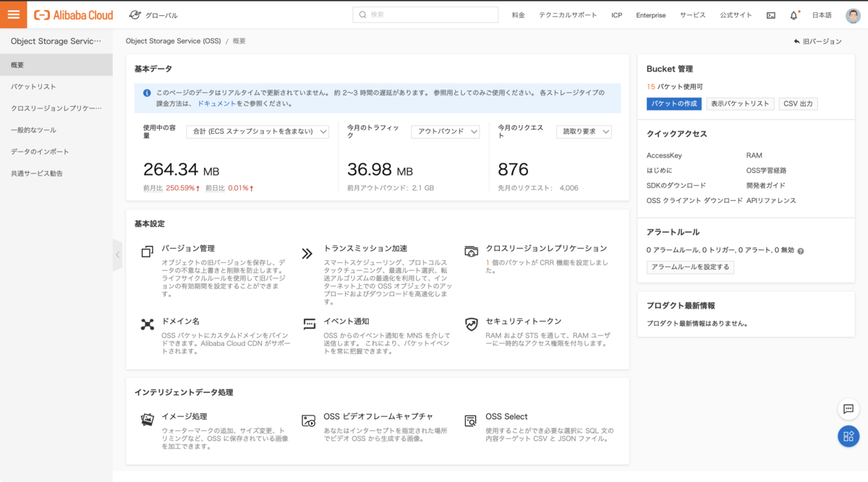
Task: Click the バージョン管理 versioning icon
Action: (x=148, y=251)
